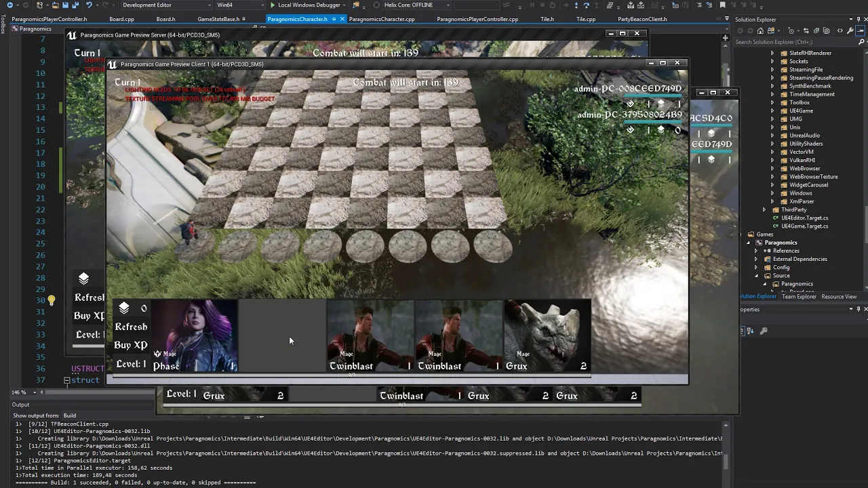The image size is (868, 488).
Task: Toggle pin on ParagnomicsCharacter.h tab
Action: point(334,19)
